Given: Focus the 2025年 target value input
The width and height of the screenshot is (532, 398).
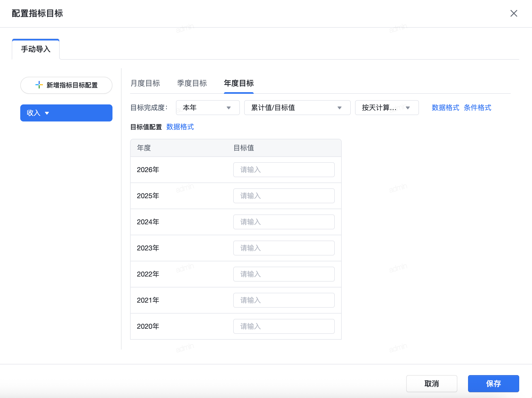Looking at the screenshot, I should [x=284, y=196].
